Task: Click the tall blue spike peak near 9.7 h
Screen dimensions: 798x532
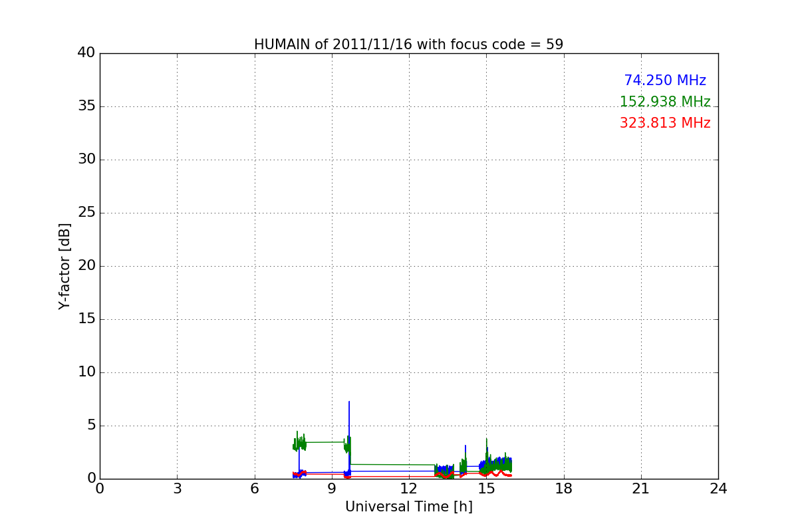Action: [x=349, y=402]
